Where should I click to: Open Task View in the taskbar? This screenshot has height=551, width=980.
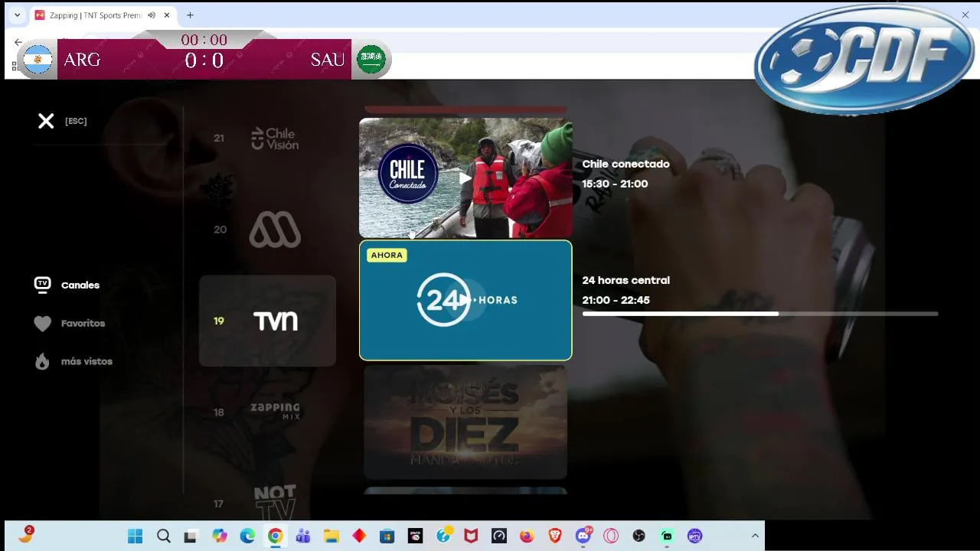point(191,536)
